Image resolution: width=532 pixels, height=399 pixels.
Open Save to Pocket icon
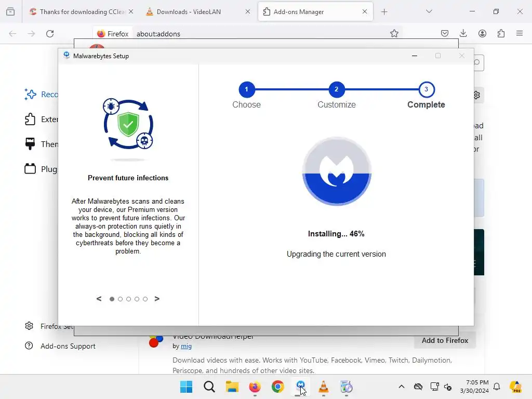tap(445, 33)
